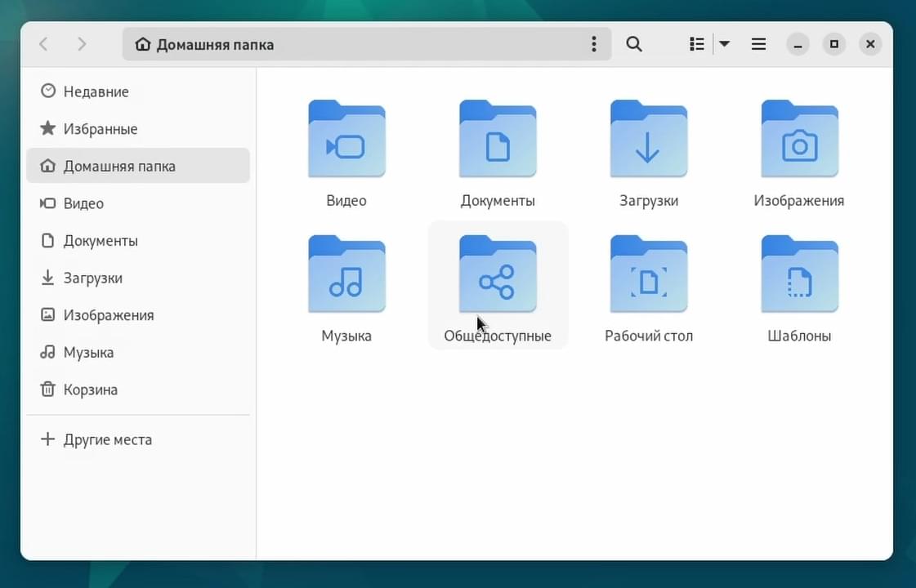
Task: Select the Музыка folder icon
Action: tap(346, 274)
